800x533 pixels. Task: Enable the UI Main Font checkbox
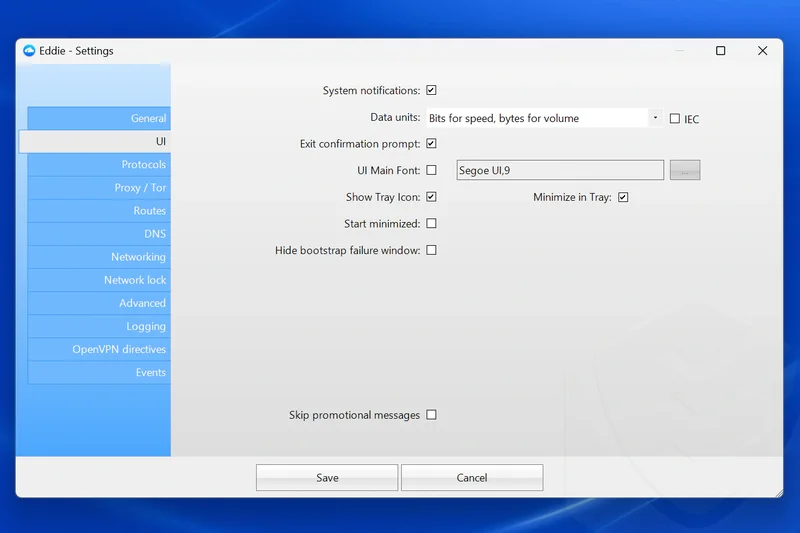[x=431, y=170]
